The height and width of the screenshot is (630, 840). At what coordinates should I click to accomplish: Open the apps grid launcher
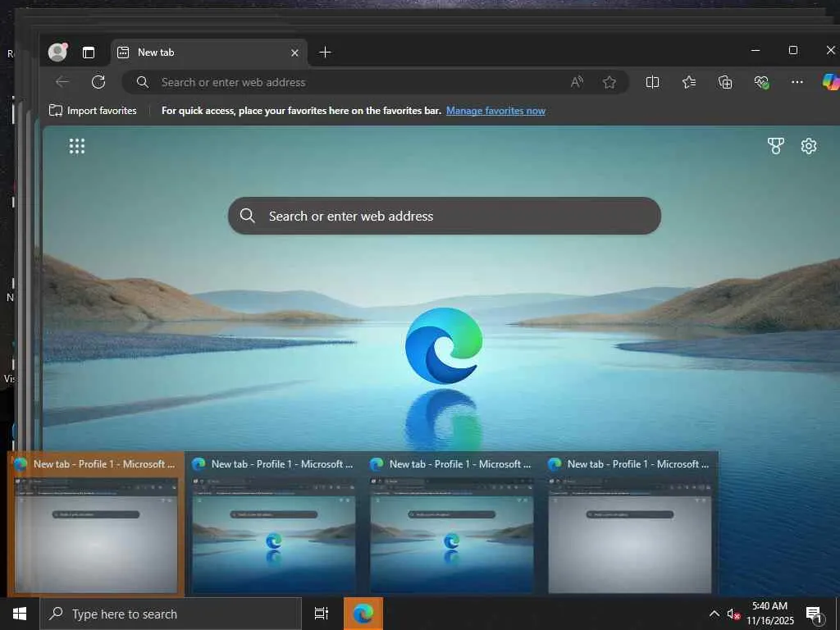coord(77,146)
